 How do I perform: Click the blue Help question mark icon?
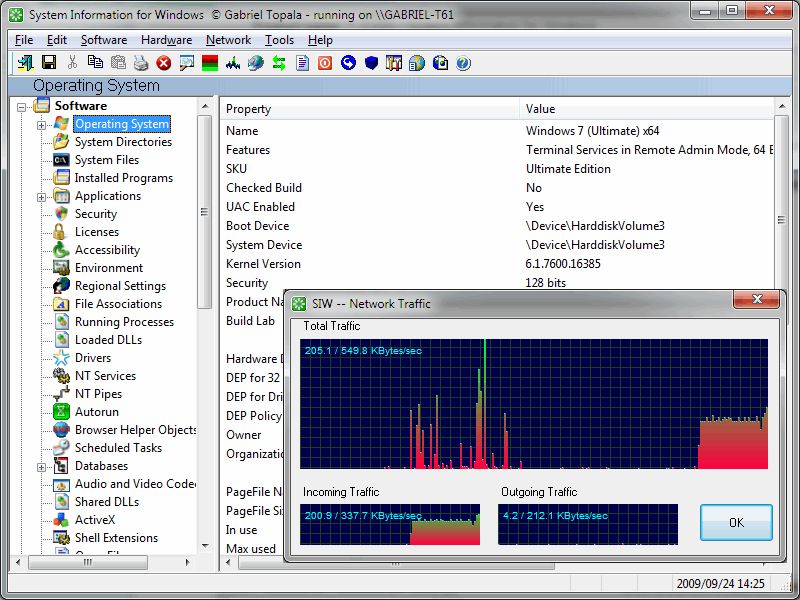(463, 63)
